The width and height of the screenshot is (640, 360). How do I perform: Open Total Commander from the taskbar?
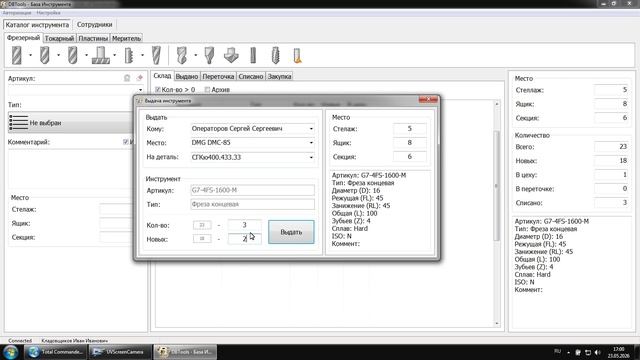(56, 352)
